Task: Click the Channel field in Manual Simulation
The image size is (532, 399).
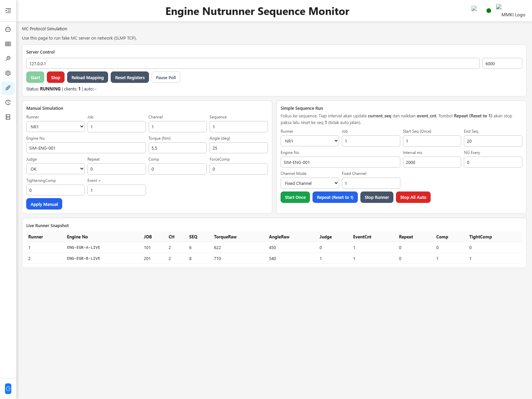Action: click(x=178, y=127)
